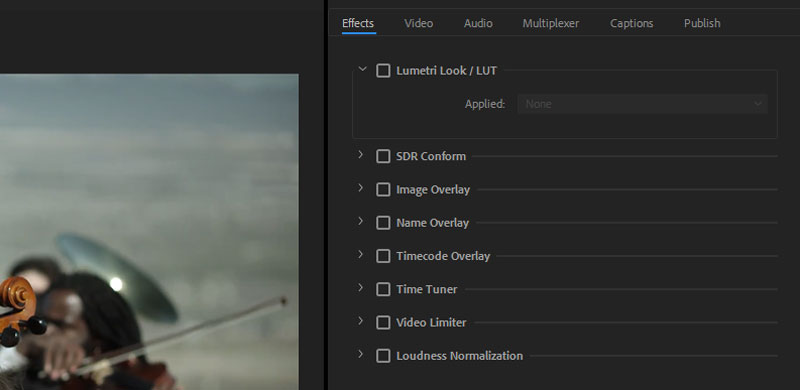Expand the Loudness Normalization section
Screen dimensions: 800x390
(361, 354)
